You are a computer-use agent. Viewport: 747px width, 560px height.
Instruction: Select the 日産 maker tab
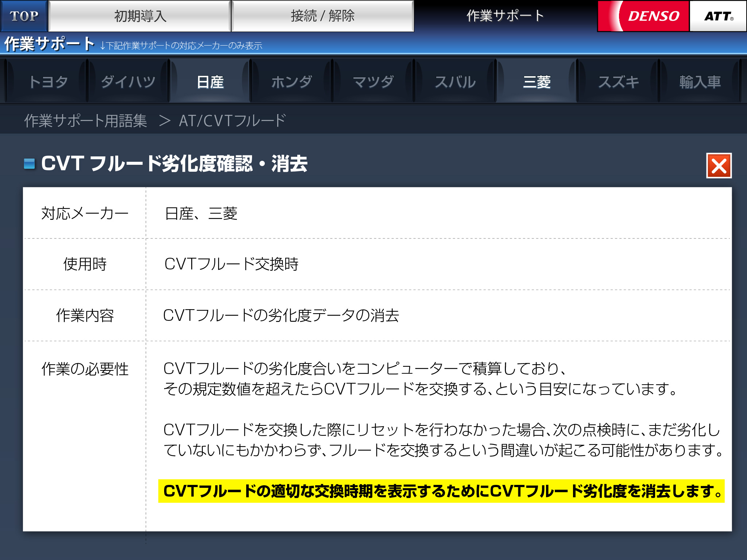[x=210, y=82]
